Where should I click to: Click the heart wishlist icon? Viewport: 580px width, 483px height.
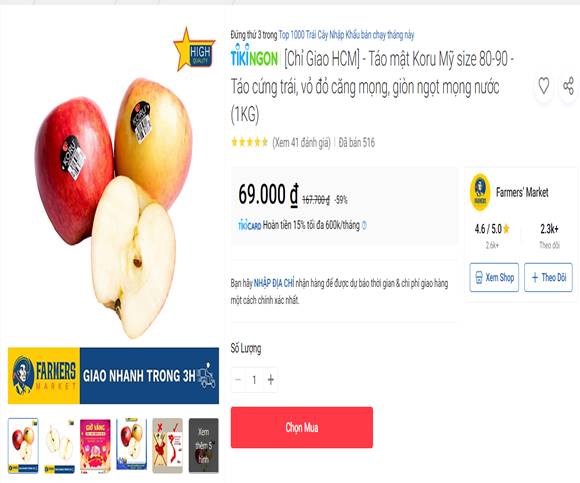click(x=543, y=86)
